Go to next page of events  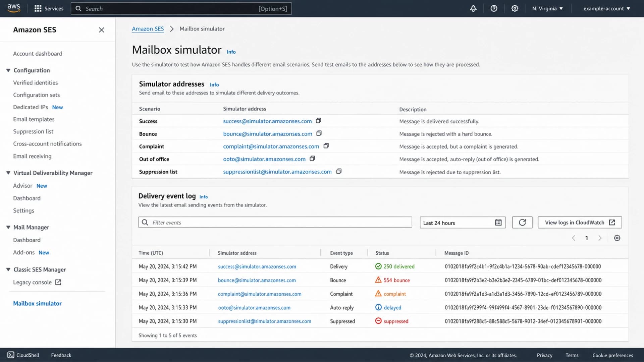tap(600, 238)
